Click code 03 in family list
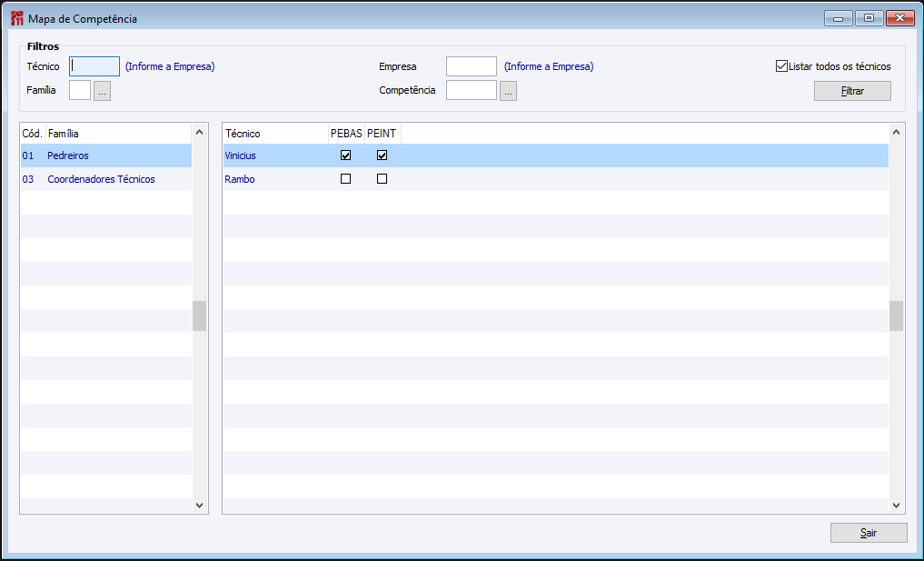This screenshot has width=924, height=561. tap(28, 179)
